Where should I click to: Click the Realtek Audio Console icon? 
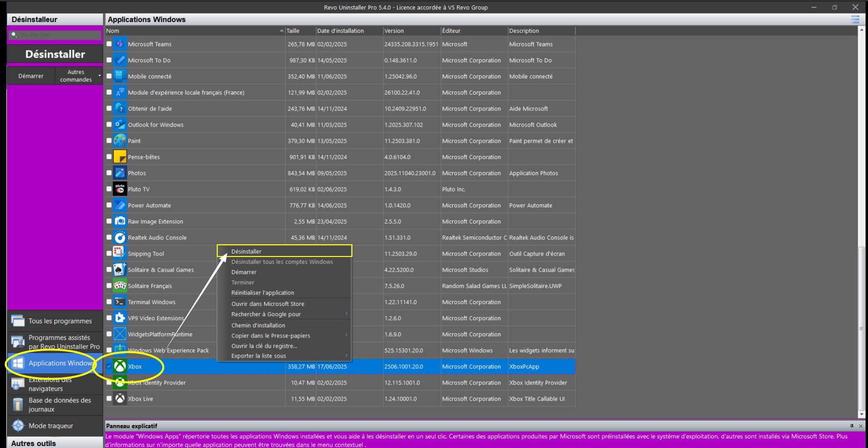pos(120,237)
